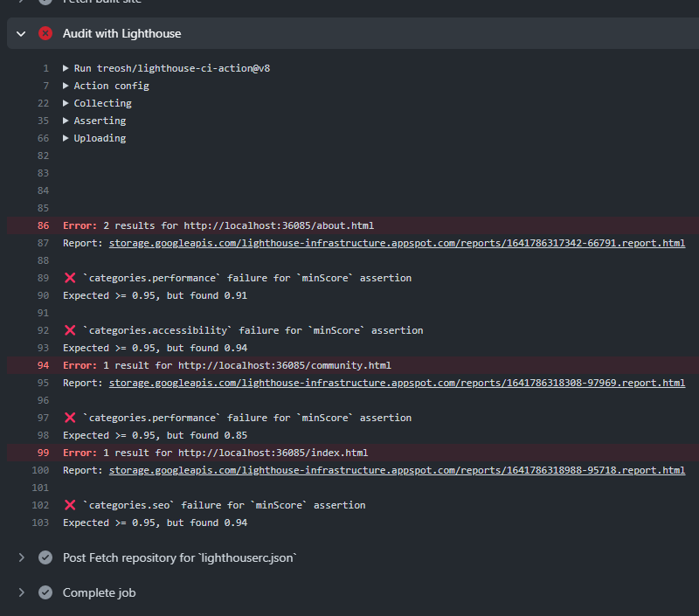Collapse the Audit with Lighthouse step
The height and width of the screenshot is (616, 699).
click(x=21, y=34)
